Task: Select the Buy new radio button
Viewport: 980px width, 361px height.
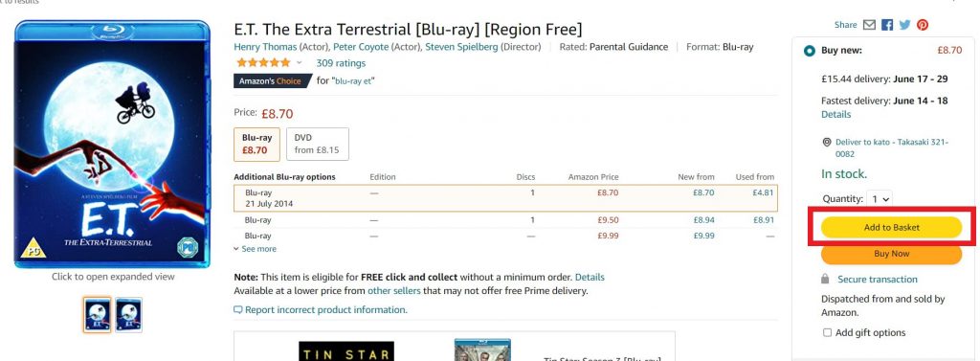Action: [810, 51]
